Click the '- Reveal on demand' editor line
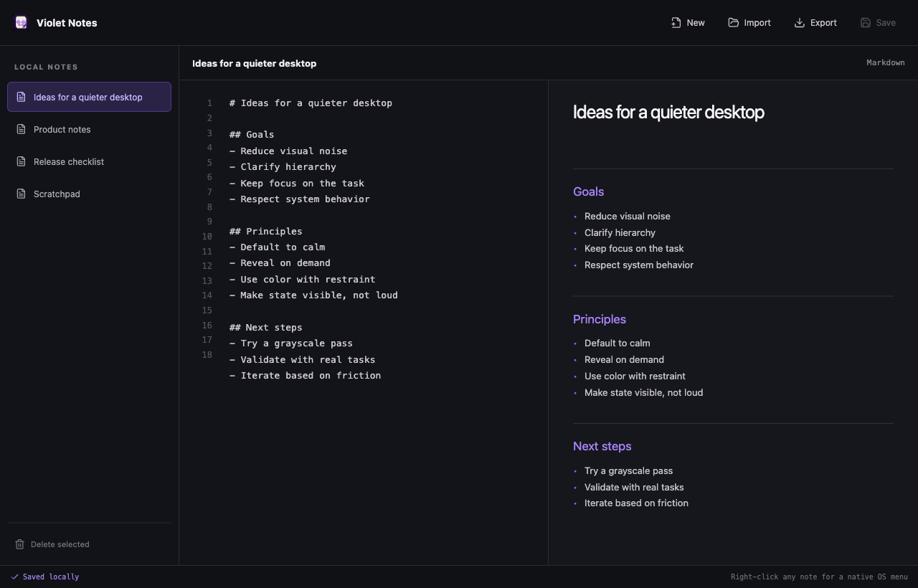The width and height of the screenshot is (918, 588). coord(280,262)
